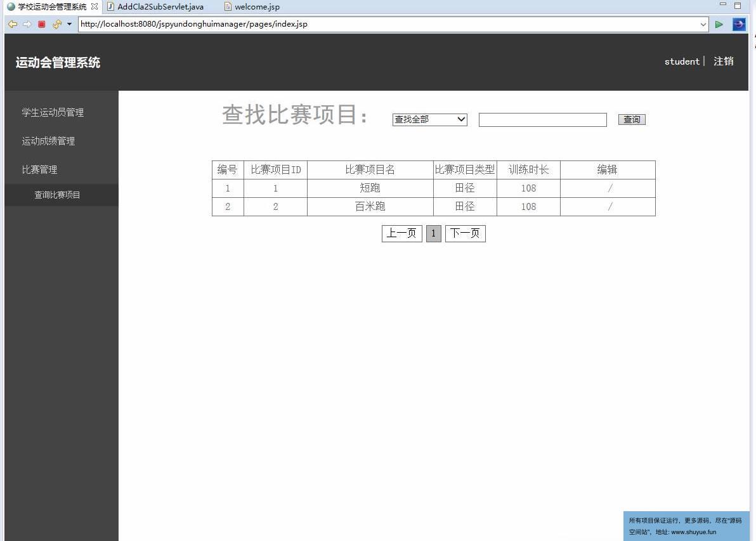This screenshot has height=541, width=756.
Task: Open dropdown arrow next to refresh icon
Action: tap(69, 24)
